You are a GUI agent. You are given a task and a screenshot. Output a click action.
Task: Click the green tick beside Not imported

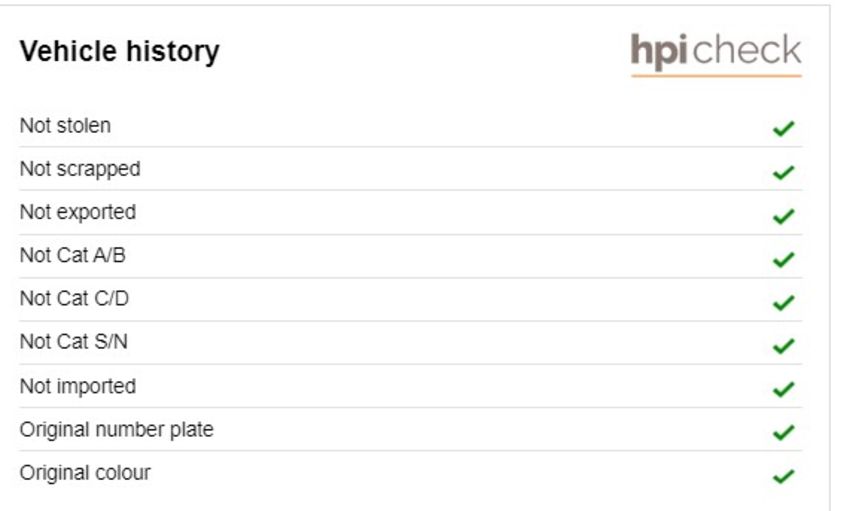click(783, 389)
